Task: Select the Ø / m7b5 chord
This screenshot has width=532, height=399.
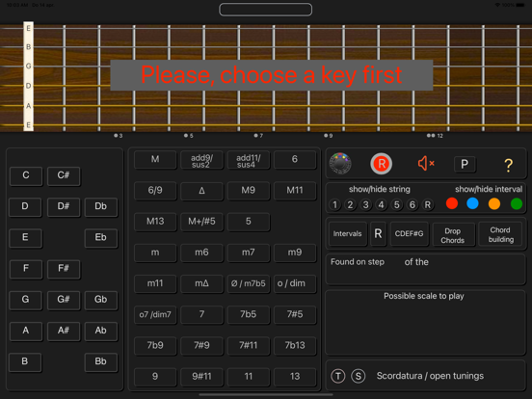Action: 249,283
